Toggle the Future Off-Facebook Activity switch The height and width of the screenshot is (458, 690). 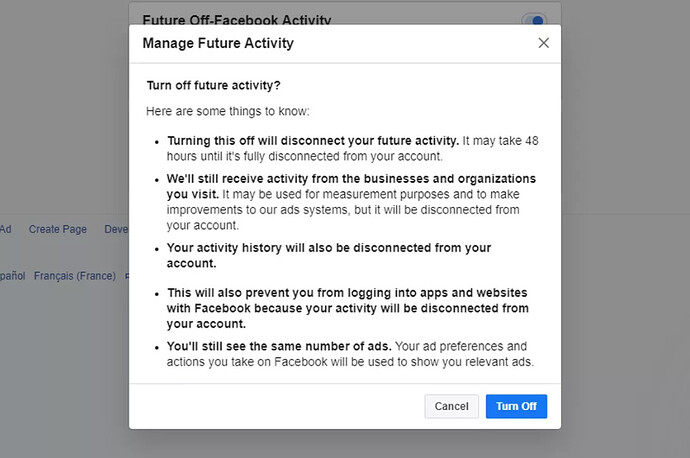536,20
